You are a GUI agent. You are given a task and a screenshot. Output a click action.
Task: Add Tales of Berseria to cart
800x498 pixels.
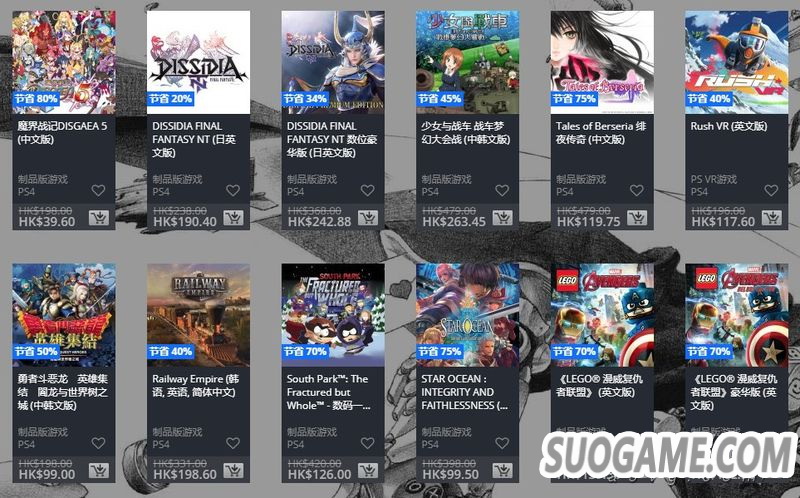point(637,218)
